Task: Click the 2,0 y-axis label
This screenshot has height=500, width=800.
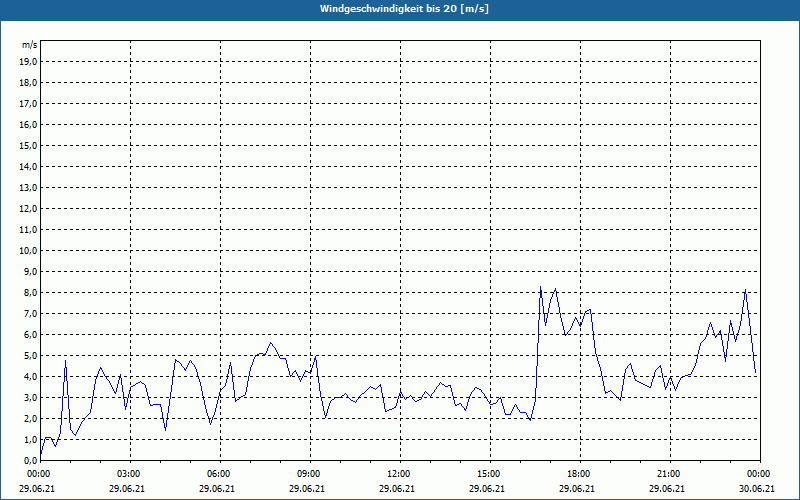Action: [31, 418]
